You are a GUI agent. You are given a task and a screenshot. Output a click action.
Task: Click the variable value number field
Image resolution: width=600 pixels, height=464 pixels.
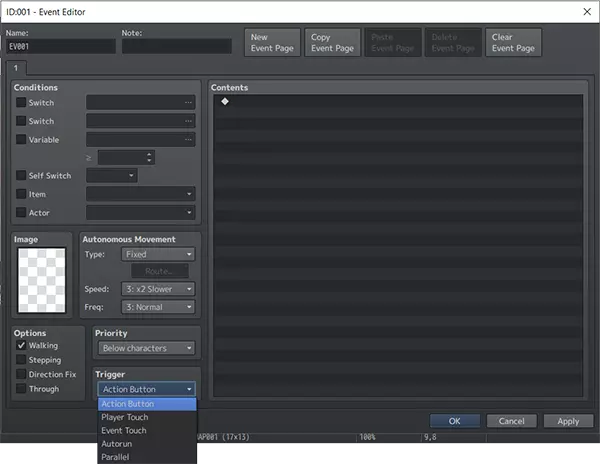point(122,158)
